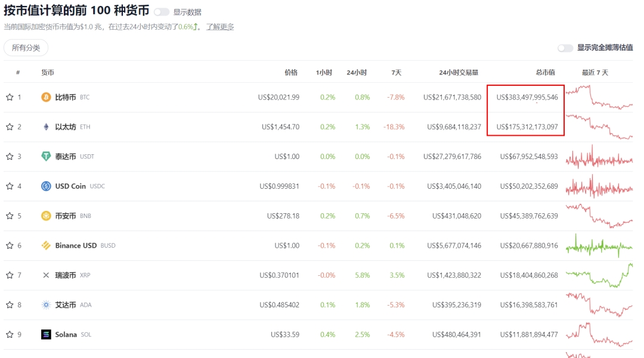Click the BNB yellow logo icon
Viewport: 644px width, 358px height.
point(46,216)
